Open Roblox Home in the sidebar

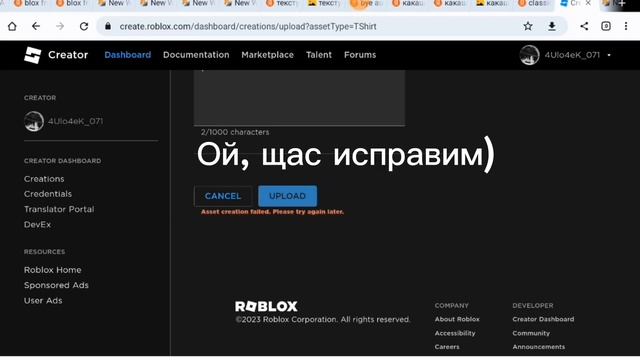pos(53,270)
